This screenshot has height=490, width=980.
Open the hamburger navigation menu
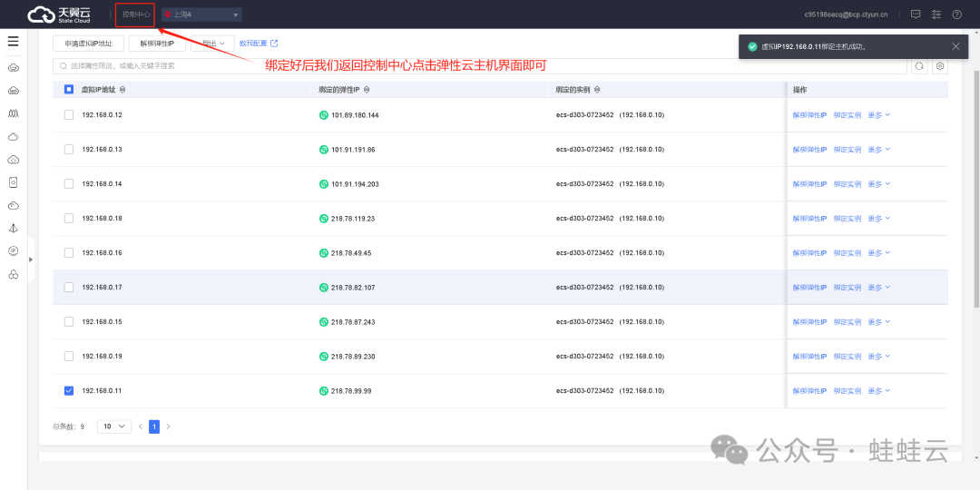(x=13, y=42)
